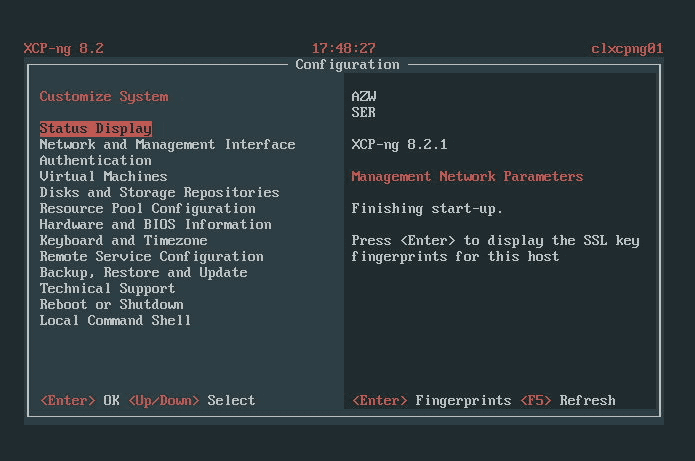
Task: Click the clock showing 17:48:27
Action: [x=343, y=48]
